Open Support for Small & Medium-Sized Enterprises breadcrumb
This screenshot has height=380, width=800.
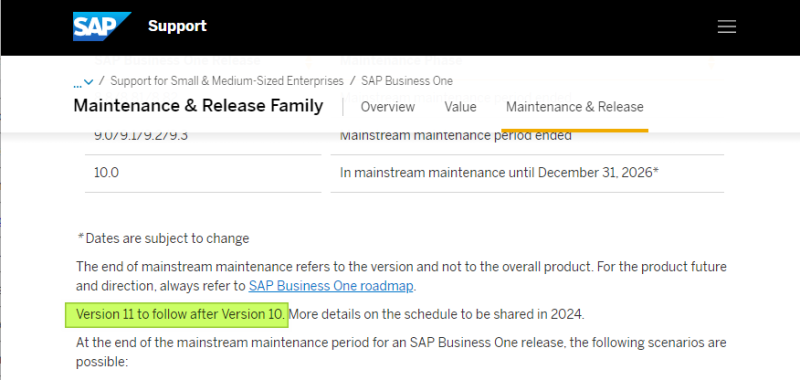(x=227, y=81)
